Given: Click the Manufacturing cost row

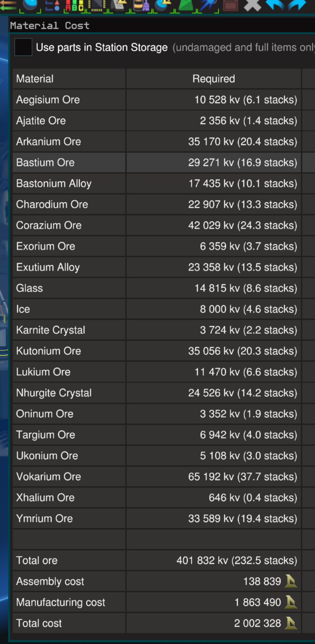Looking at the screenshot, I should [157, 602].
